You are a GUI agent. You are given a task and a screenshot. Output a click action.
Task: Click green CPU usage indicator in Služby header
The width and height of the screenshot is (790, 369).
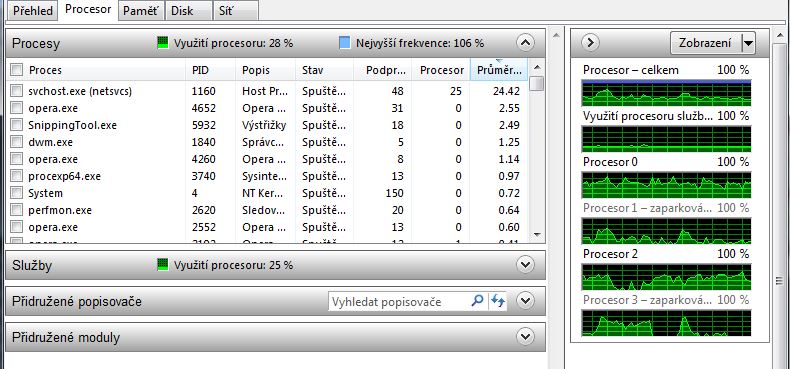tap(162, 264)
